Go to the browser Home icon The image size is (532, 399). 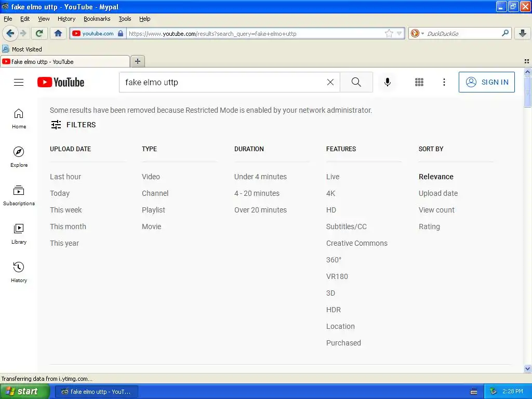point(58,33)
